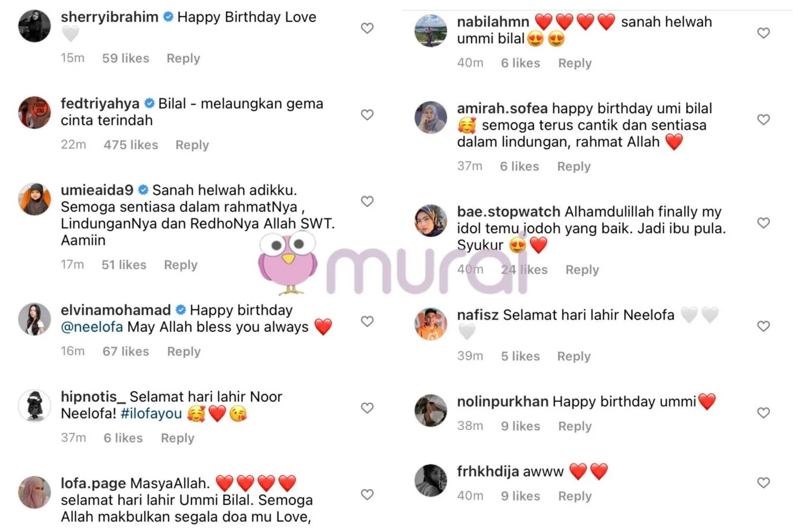
Task: Like bae.stopwatch's Alhamdulillah comment
Action: coord(764,223)
